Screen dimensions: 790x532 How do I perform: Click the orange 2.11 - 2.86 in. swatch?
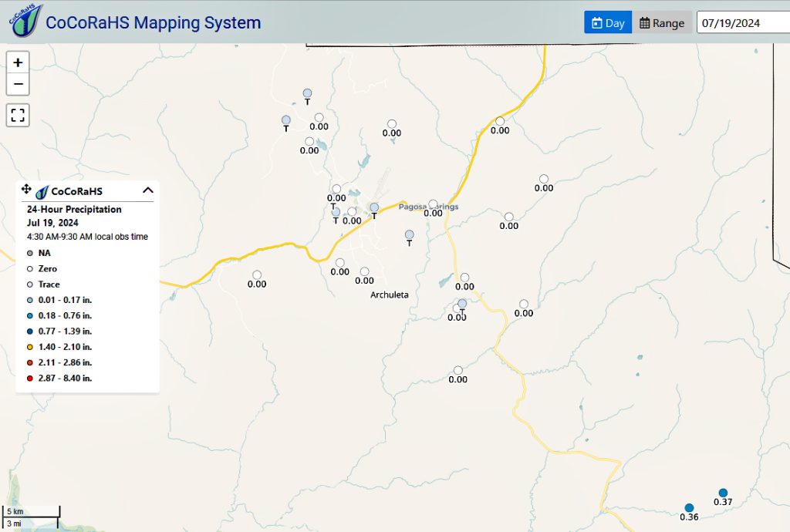[30, 362]
